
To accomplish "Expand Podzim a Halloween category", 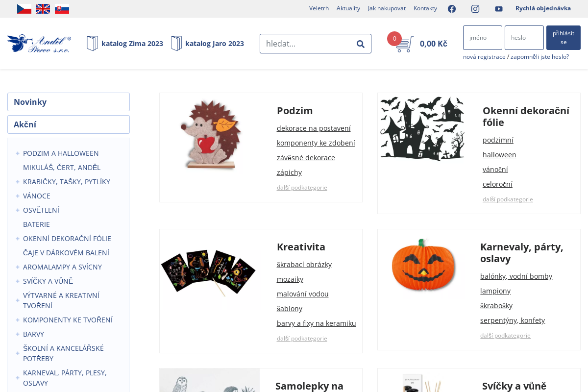I will (18, 153).
